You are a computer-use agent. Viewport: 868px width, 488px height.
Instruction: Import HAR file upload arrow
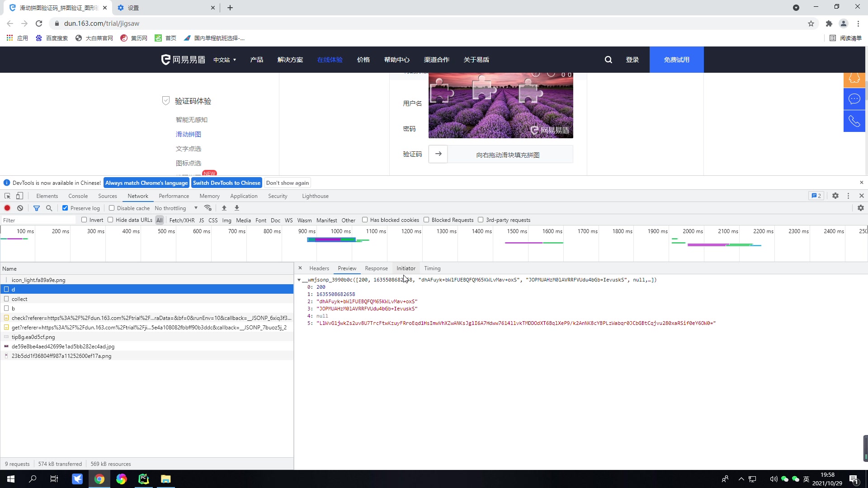(x=224, y=208)
